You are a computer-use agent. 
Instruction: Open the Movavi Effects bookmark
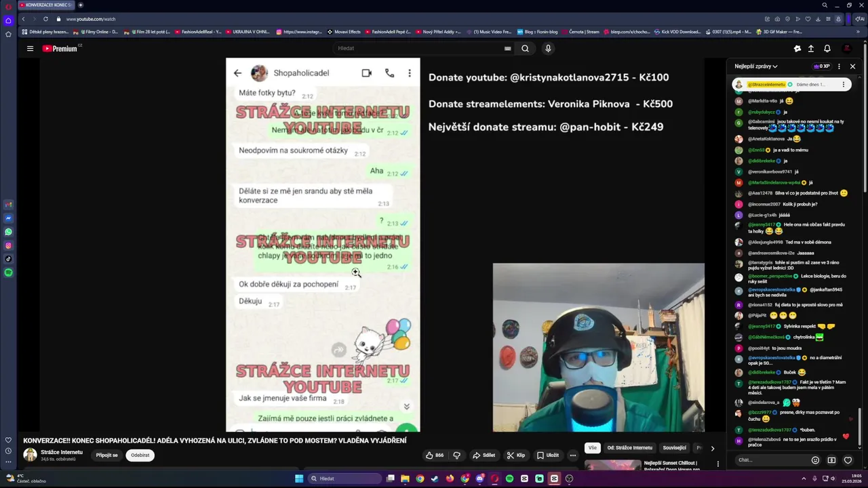(x=344, y=32)
